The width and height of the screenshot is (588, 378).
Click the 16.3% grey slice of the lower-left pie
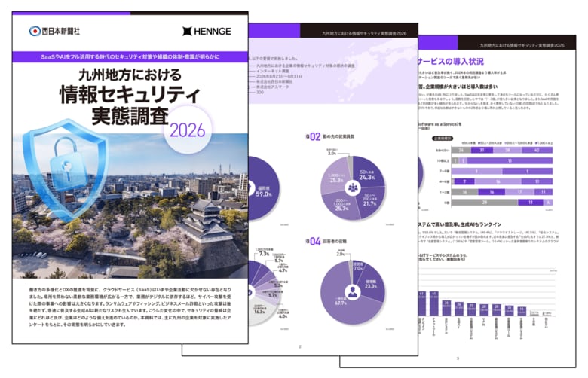click(259, 310)
